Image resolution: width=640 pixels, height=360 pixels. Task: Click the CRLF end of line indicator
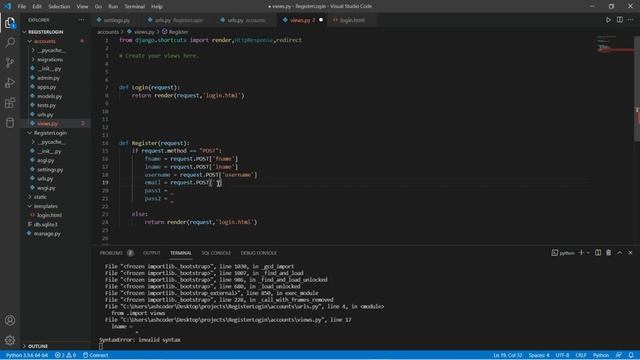point(580,356)
